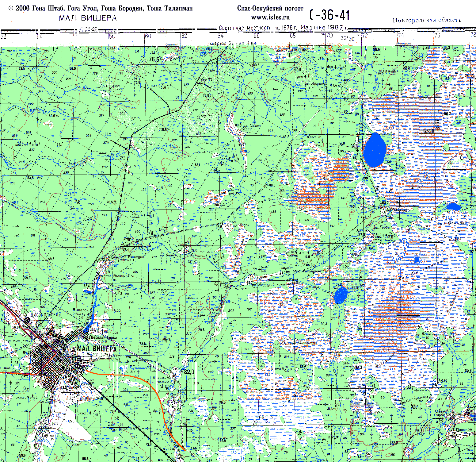Select the 'Савино' village label
476x462 pixels.
[x=441, y=411]
